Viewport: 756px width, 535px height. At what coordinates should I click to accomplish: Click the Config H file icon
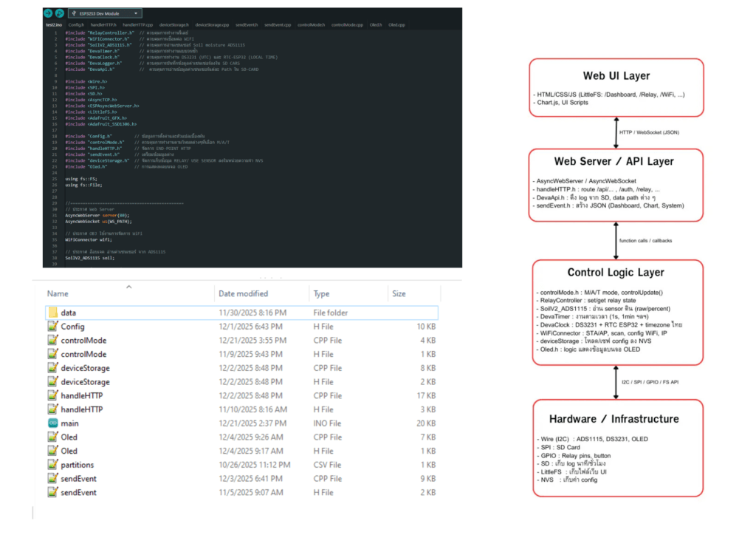(x=52, y=327)
